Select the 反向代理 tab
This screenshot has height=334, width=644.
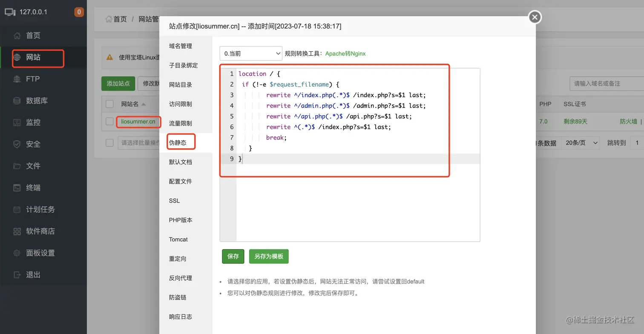186,278
